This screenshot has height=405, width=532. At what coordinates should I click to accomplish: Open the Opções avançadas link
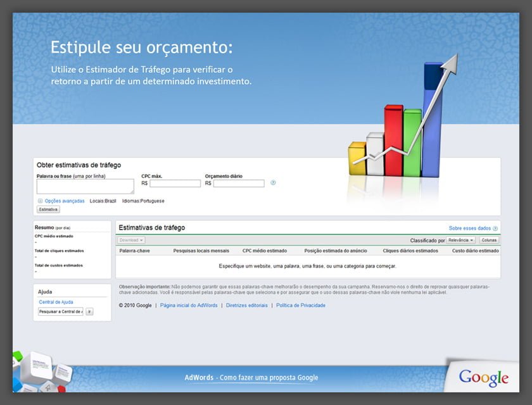click(65, 201)
